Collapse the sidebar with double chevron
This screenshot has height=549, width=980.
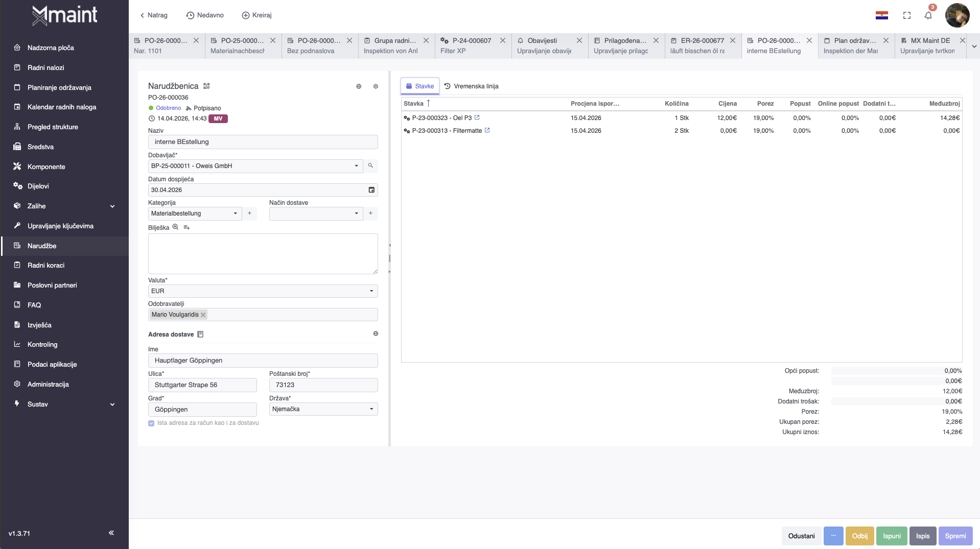[x=111, y=533]
